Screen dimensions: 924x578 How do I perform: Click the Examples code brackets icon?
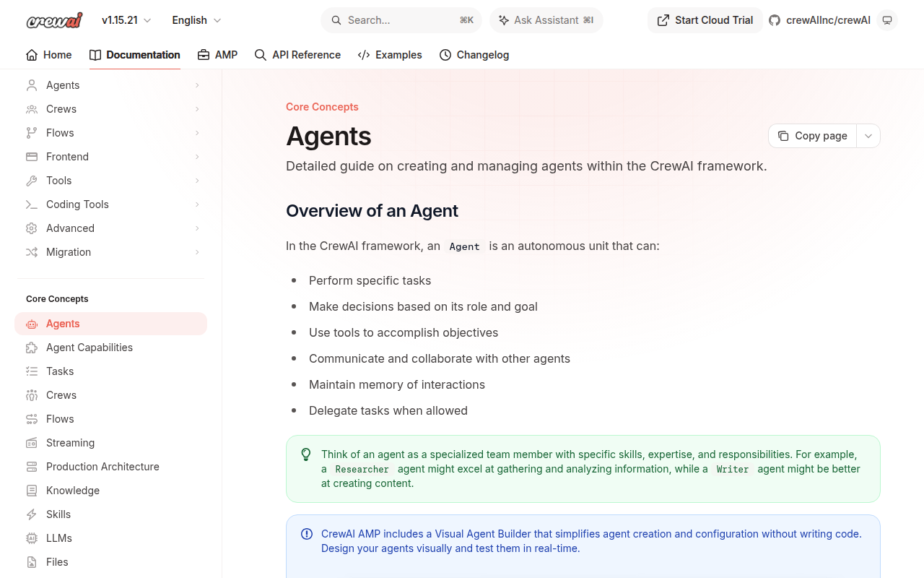coord(364,55)
